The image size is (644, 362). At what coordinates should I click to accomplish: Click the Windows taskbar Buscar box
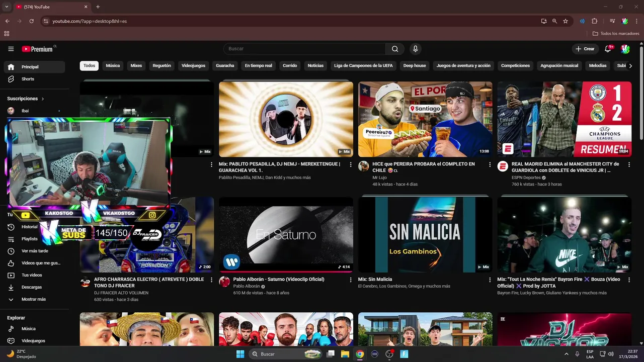(x=286, y=354)
